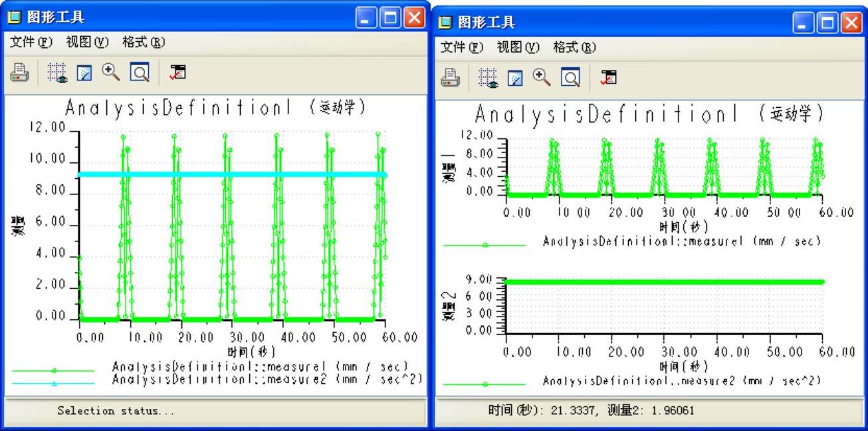Select zoom-in magnifier icon in left window
Viewport: 868px width, 431px height.
(x=111, y=72)
